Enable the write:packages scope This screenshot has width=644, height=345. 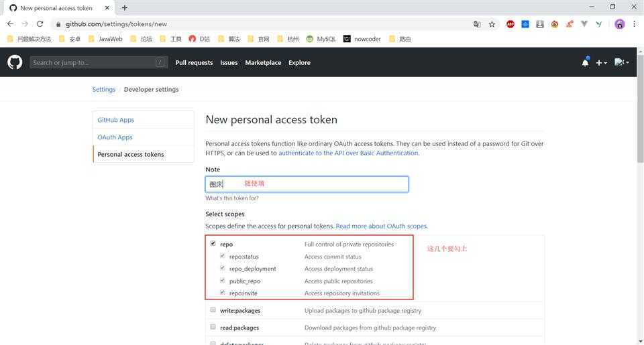tap(213, 309)
